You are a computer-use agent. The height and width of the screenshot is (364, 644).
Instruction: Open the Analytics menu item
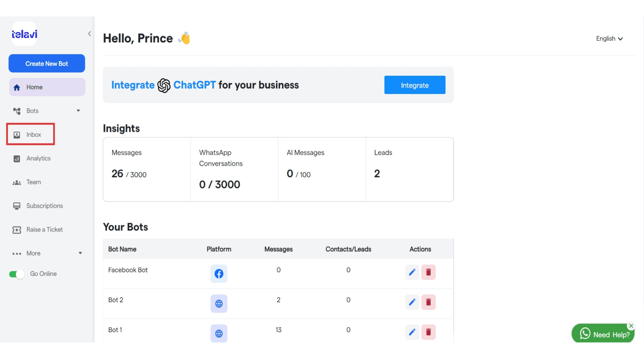pos(39,158)
